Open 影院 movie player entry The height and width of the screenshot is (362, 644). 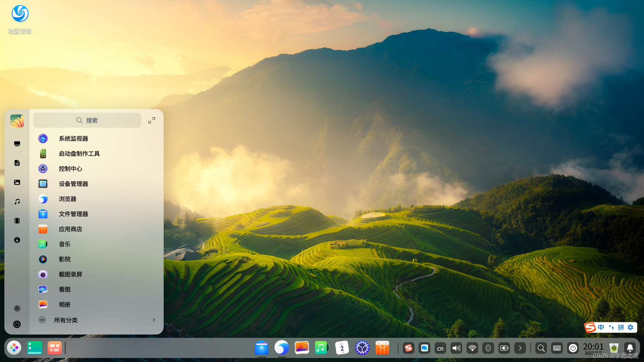tap(64, 259)
